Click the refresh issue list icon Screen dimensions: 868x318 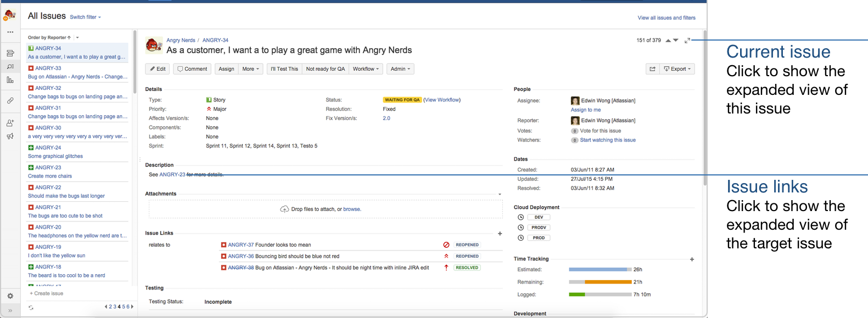(x=31, y=308)
